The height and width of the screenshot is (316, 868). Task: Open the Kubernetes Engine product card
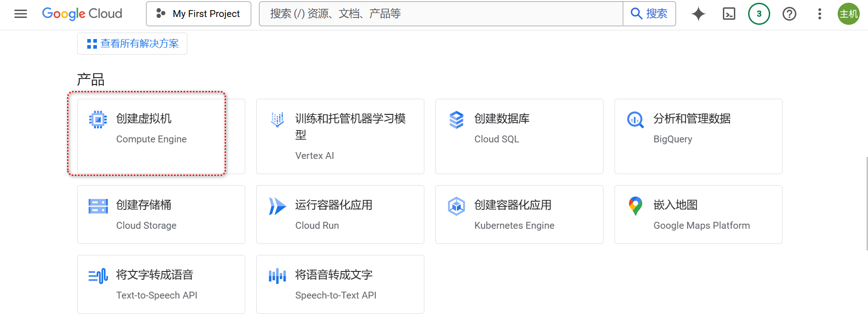tap(519, 214)
